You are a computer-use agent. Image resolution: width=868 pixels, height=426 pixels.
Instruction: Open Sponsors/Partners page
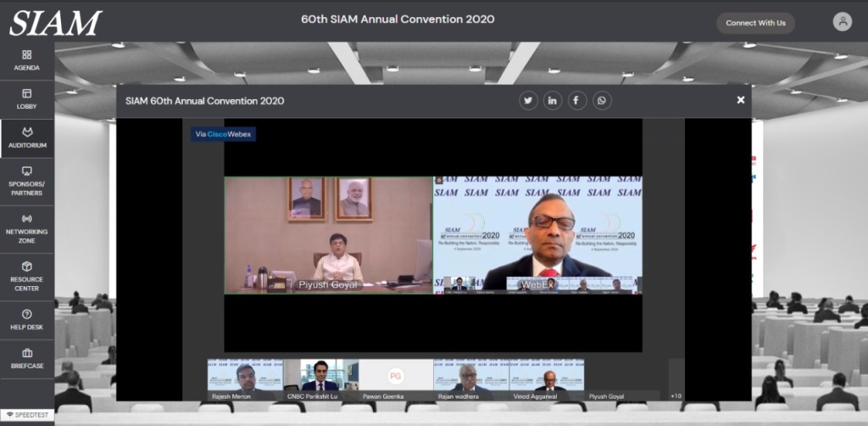[x=26, y=181]
